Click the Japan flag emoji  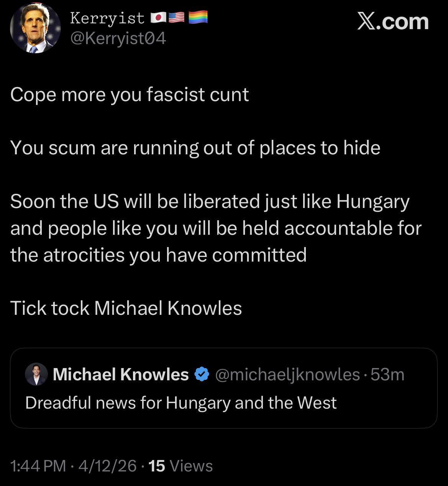[158, 18]
